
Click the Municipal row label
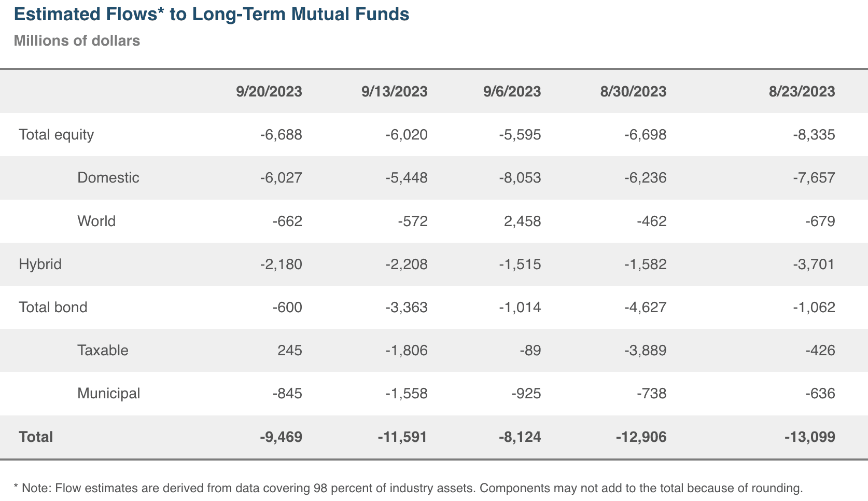coord(109,394)
